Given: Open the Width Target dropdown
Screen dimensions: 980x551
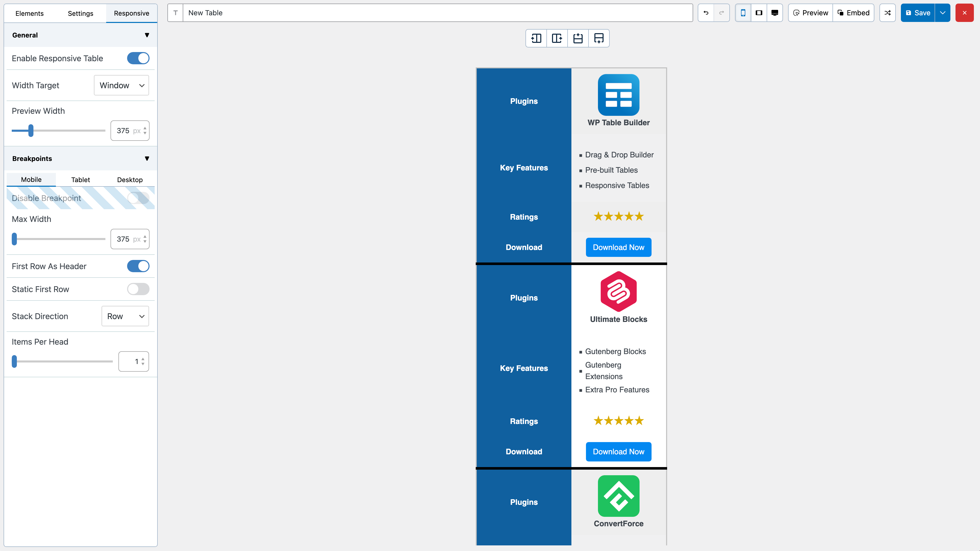Looking at the screenshot, I should 121,85.
